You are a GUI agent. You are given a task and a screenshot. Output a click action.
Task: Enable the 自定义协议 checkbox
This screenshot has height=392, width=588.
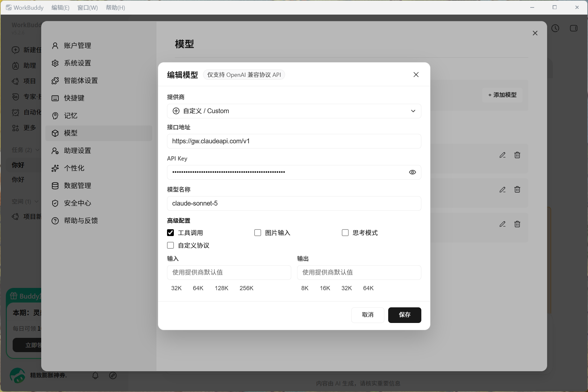(171, 245)
